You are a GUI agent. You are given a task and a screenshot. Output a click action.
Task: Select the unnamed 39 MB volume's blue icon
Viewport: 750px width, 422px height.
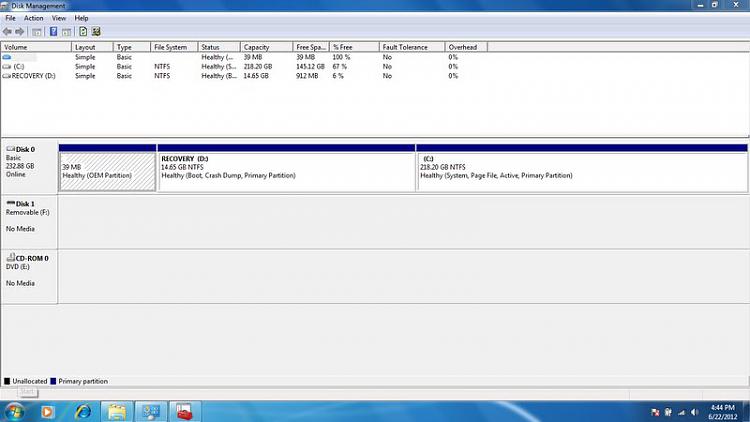(x=7, y=57)
